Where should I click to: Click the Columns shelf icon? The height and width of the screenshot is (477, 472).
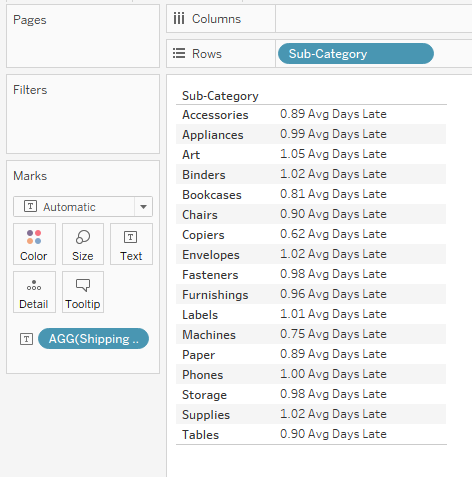click(179, 19)
